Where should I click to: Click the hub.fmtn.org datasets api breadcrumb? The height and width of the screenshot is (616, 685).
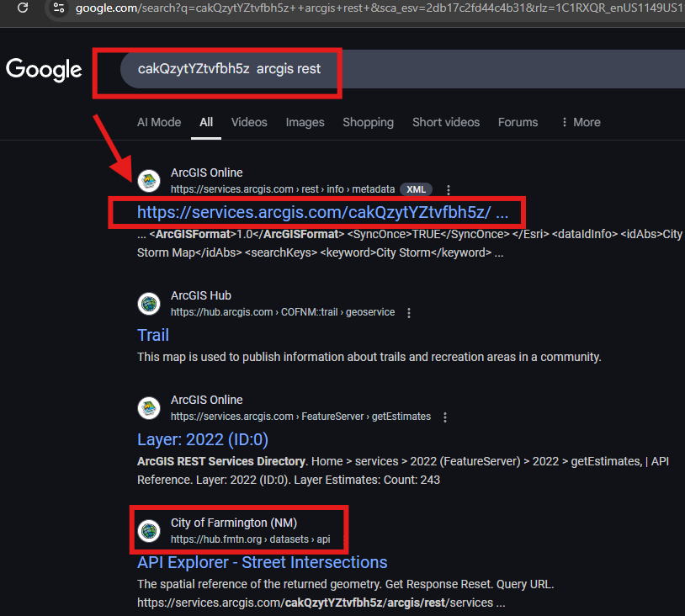pyautogui.click(x=250, y=539)
